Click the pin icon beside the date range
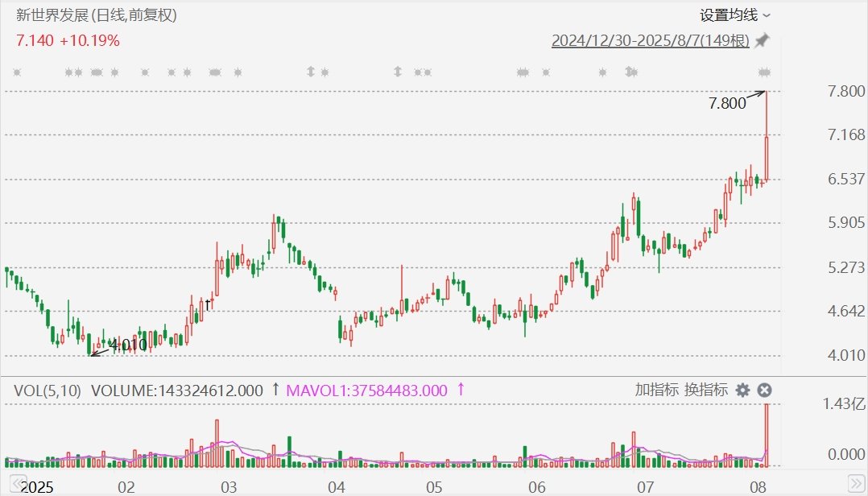 [x=763, y=40]
